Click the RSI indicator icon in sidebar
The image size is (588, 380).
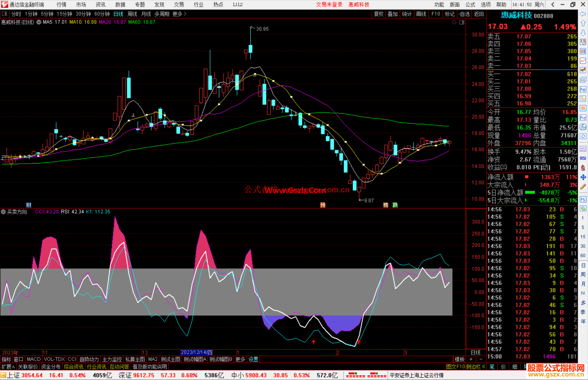(583, 158)
